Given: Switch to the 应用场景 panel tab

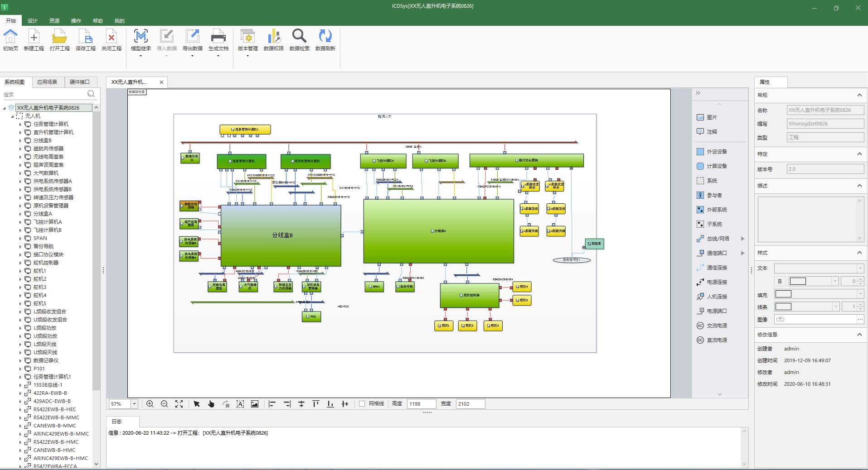Looking at the screenshot, I should tap(47, 82).
